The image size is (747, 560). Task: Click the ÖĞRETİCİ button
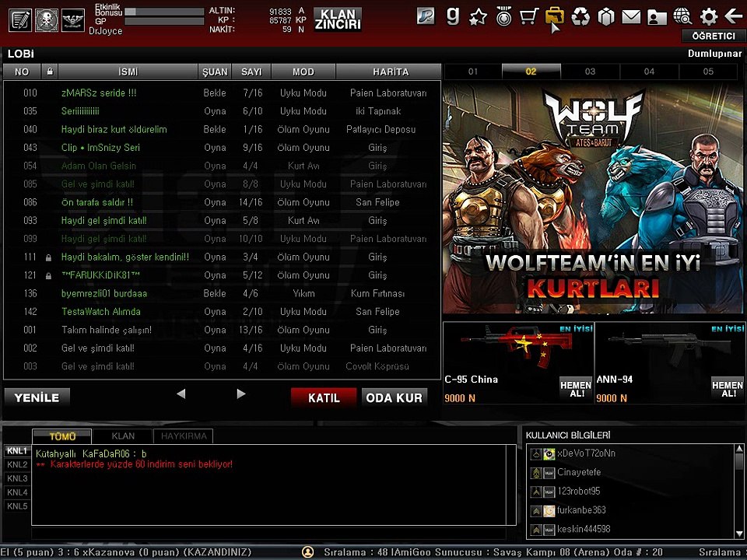click(713, 36)
